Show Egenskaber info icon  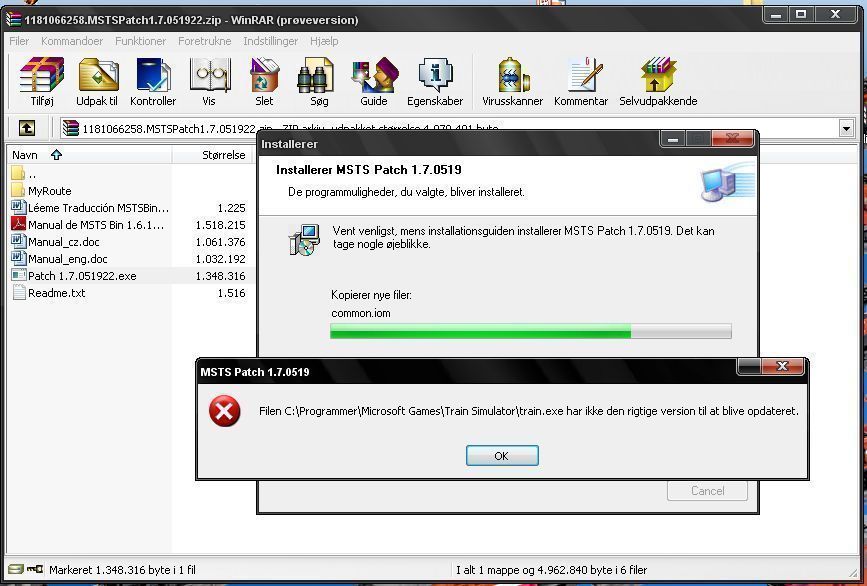click(x=435, y=75)
